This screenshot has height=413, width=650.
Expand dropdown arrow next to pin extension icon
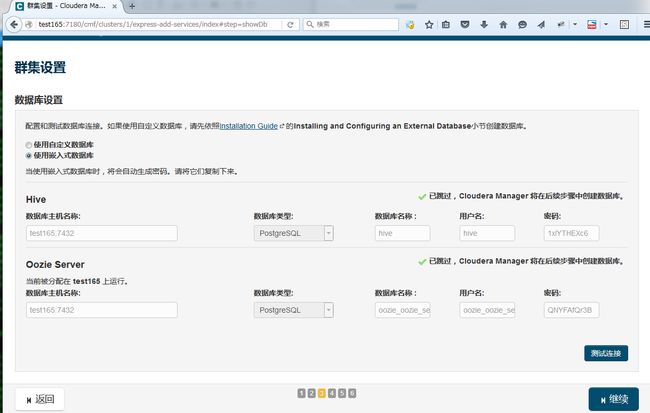(575, 24)
